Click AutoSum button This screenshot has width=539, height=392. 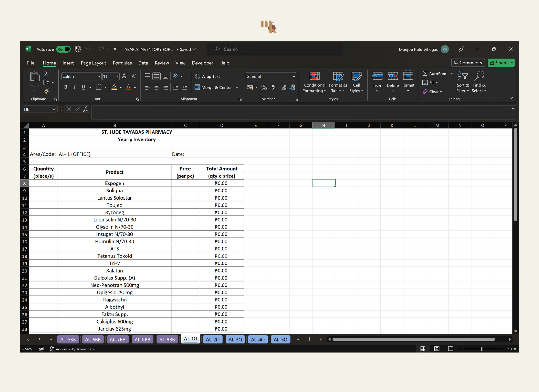(434, 74)
